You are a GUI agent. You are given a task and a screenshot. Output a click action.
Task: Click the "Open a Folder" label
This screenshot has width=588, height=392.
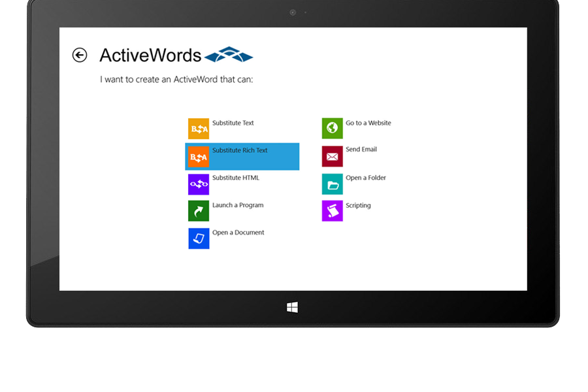point(366,178)
